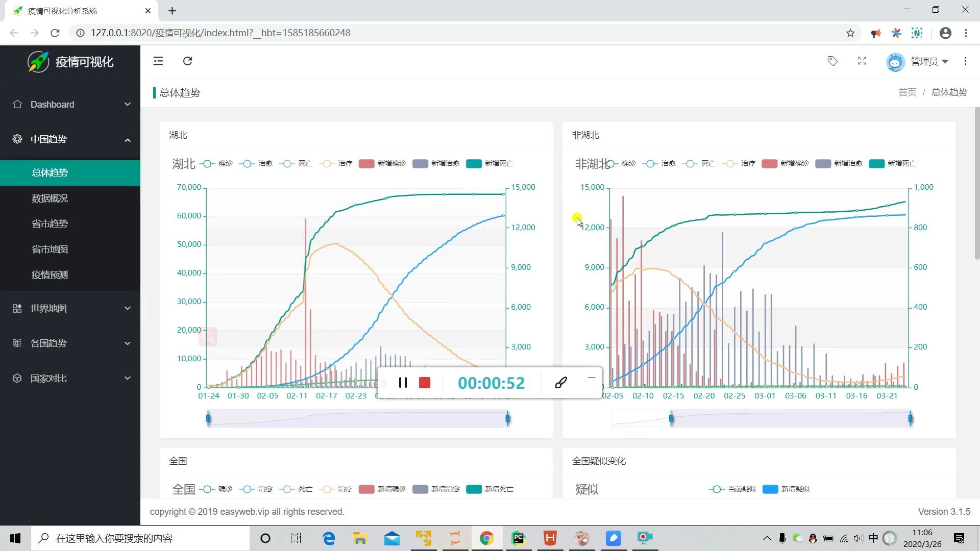This screenshot has width=980, height=551.
Task: Click the Windows taskbar search box
Action: pyautogui.click(x=141, y=538)
